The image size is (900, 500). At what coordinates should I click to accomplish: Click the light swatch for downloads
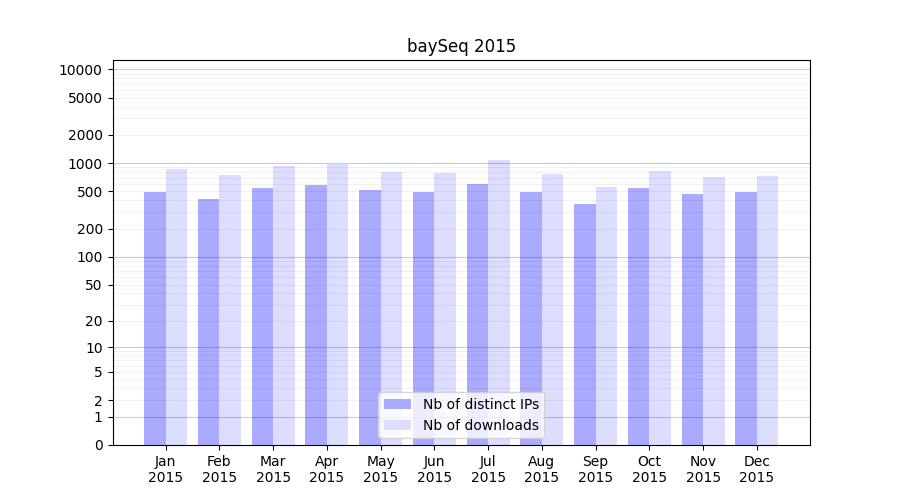397,425
